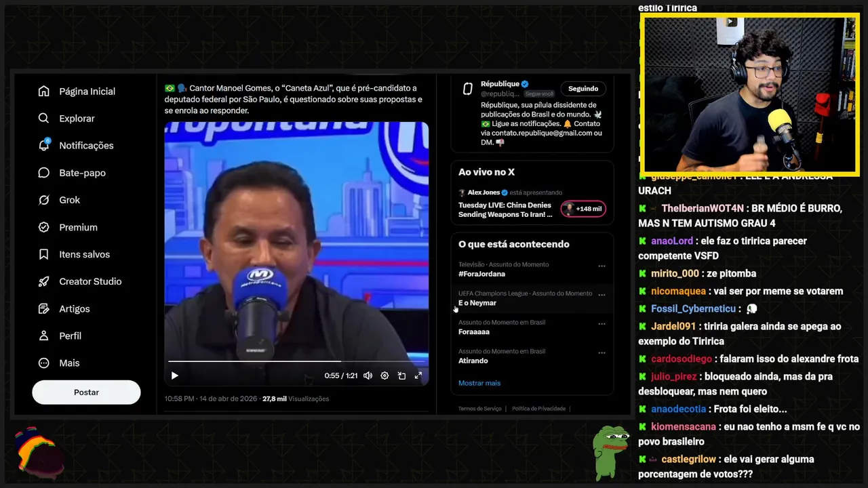The width and height of the screenshot is (868, 488).
Task: Expand video to fullscreen
Action: coord(418,375)
